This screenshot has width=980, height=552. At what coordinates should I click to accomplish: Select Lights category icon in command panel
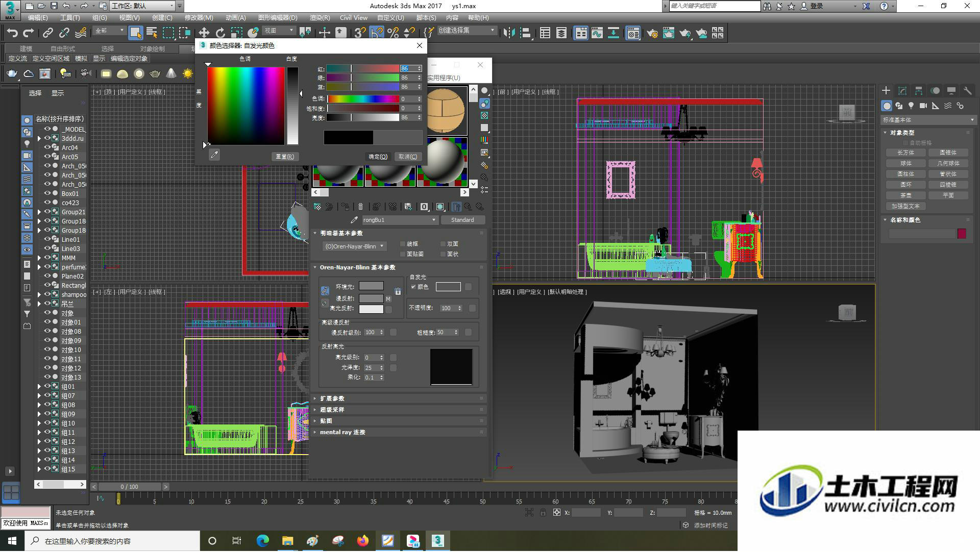[911, 106]
